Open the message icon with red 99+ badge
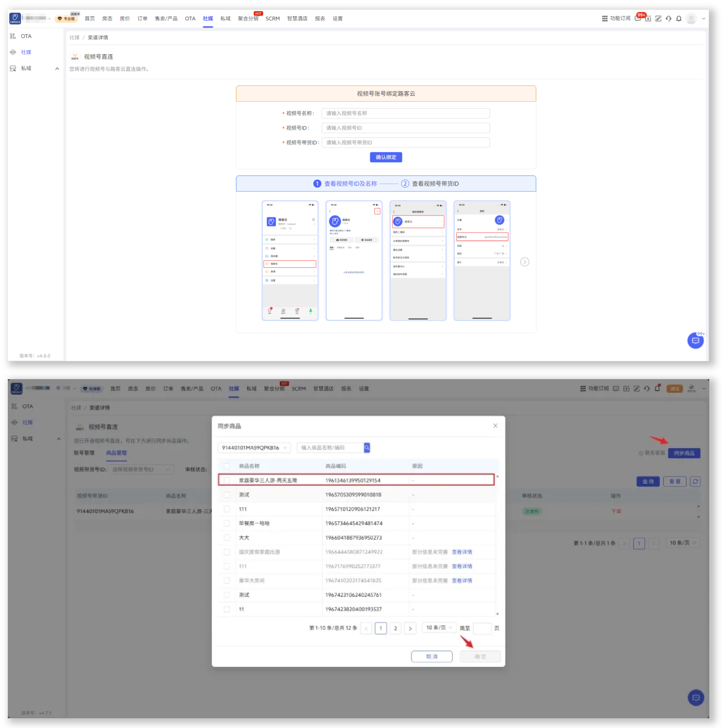722x728 pixels. (x=638, y=19)
